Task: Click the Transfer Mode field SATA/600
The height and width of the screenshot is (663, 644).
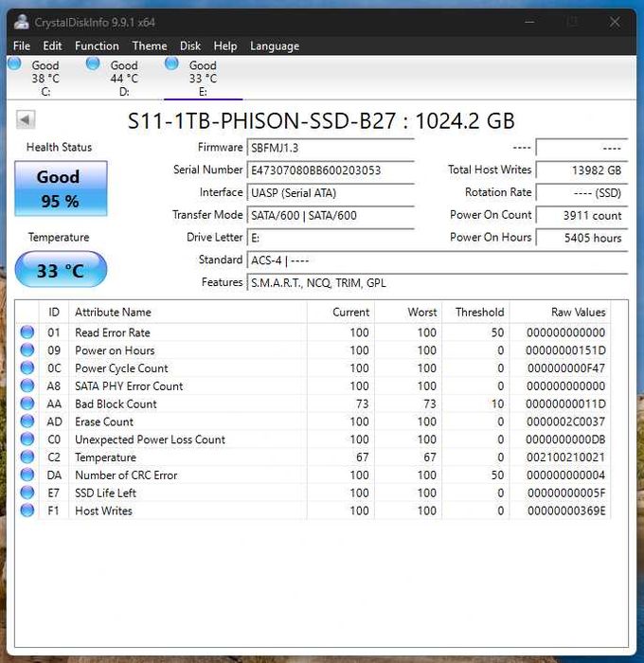Action: click(331, 215)
